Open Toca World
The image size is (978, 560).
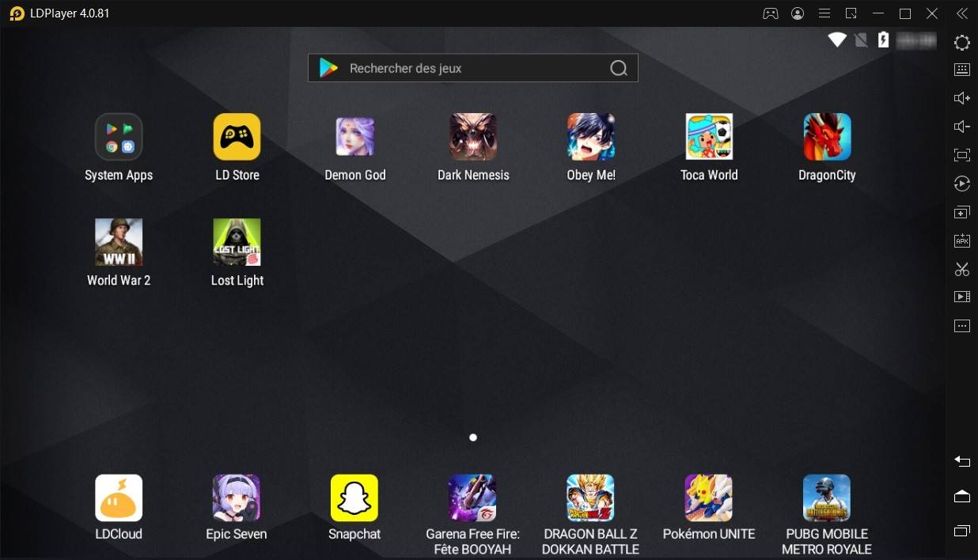click(x=709, y=137)
